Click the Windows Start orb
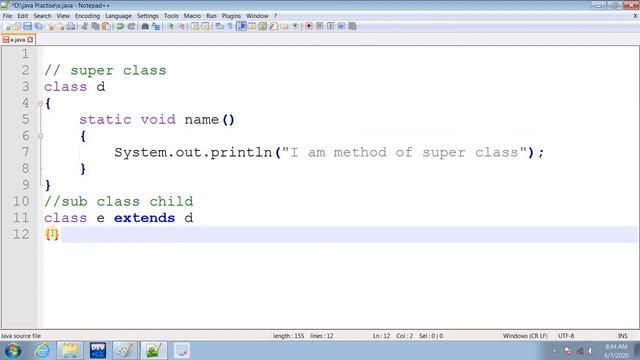This screenshot has width=640, height=360. pyautogui.click(x=13, y=351)
